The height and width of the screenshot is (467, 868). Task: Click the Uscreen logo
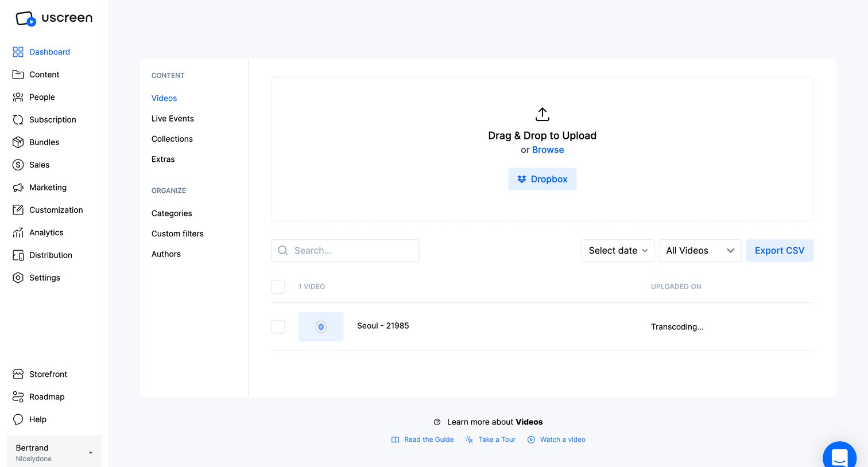click(x=54, y=18)
